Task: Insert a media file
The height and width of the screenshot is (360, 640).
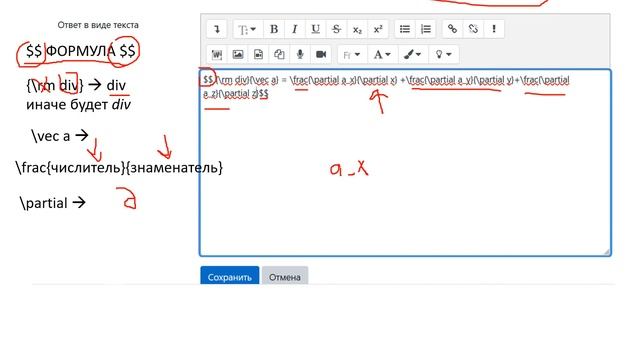Action: point(258,55)
